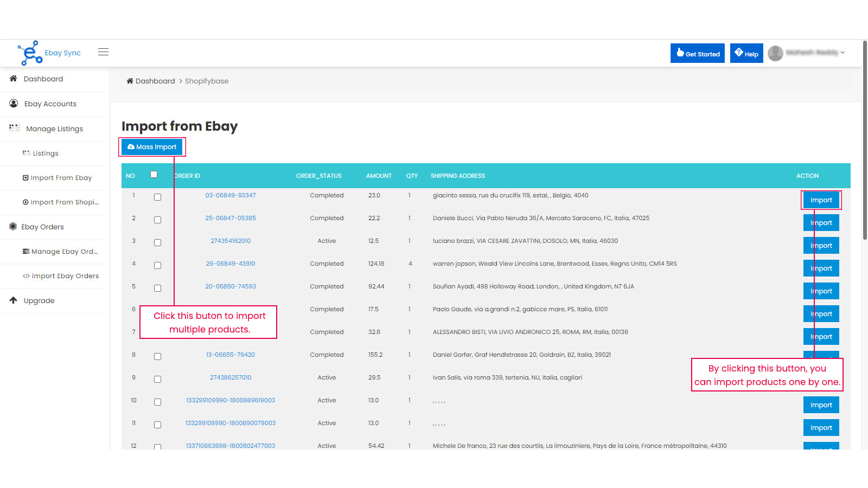Click the Ebay Orders gear icon

[13, 226]
